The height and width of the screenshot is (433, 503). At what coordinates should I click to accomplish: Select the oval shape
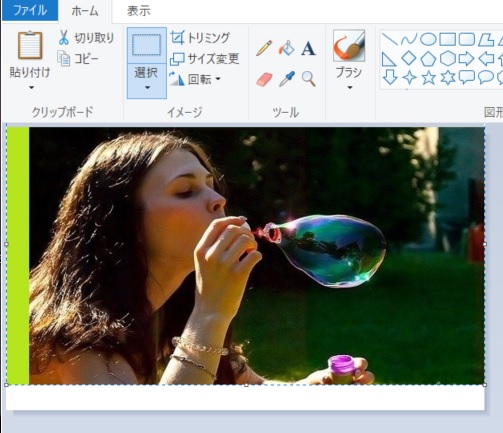coord(428,39)
